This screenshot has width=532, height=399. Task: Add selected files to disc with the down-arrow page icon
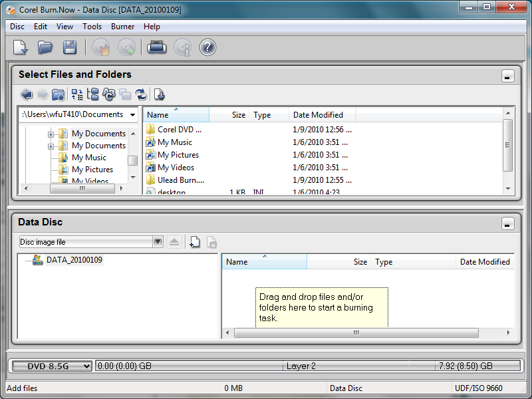tap(160, 94)
